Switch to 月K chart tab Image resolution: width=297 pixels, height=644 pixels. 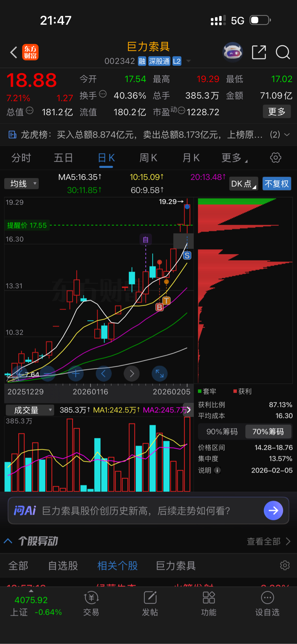[x=191, y=158]
